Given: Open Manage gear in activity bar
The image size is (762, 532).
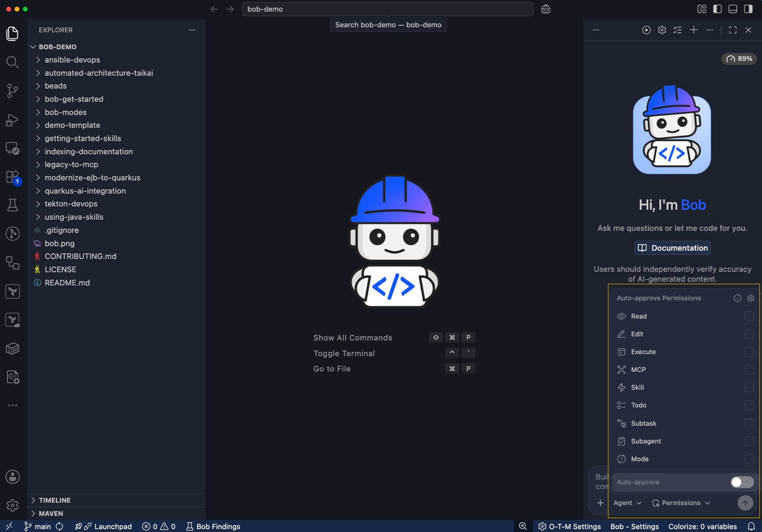Looking at the screenshot, I should [13, 505].
